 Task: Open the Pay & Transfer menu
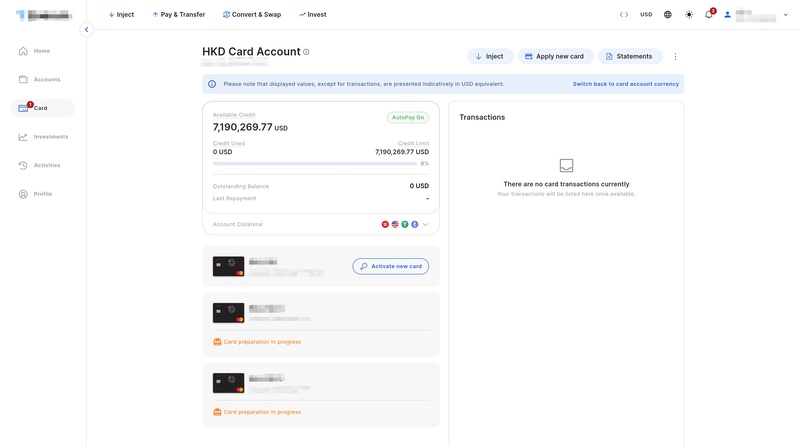(179, 14)
